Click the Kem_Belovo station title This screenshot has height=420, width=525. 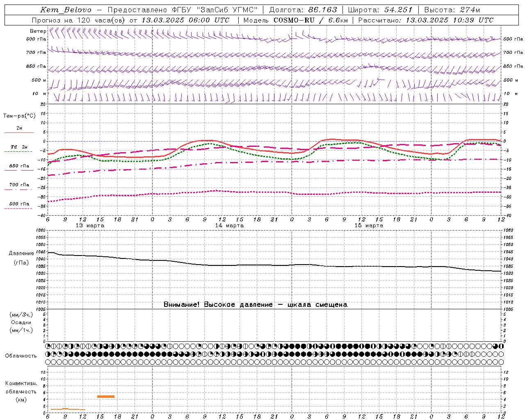click(66, 10)
